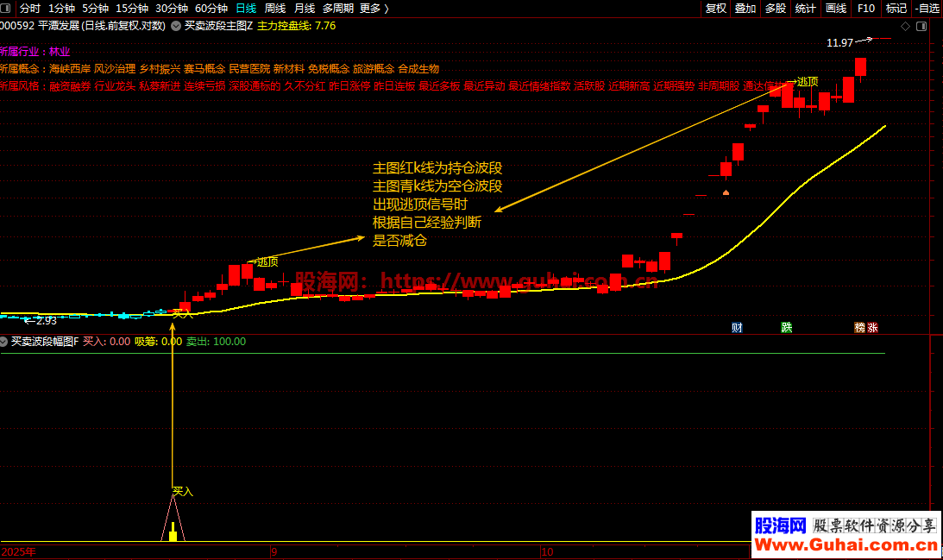Click the left panel toggle icon
Screen dimensions: 943x560
[7, 8]
